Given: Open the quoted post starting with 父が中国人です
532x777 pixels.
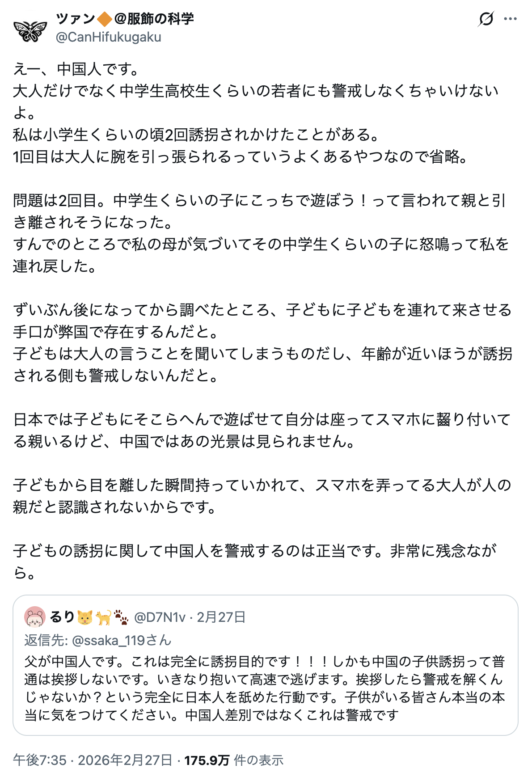Looking at the screenshot, I should [265, 688].
